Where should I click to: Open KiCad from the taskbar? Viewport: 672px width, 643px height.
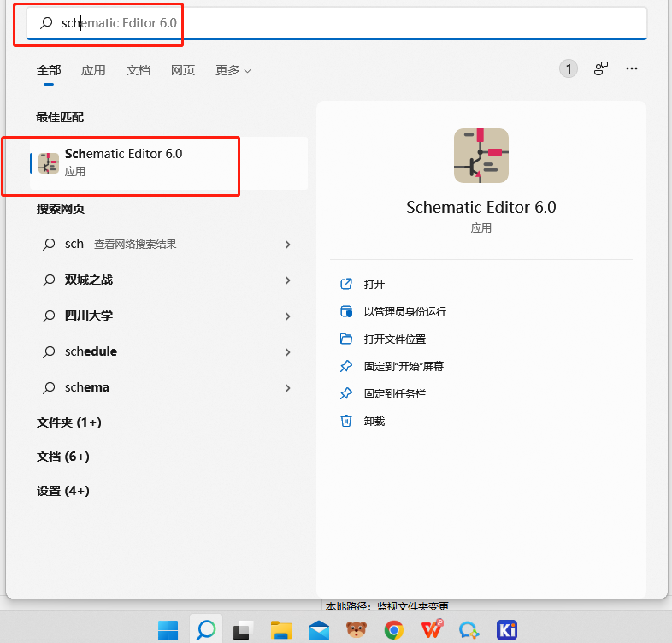[x=507, y=630]
